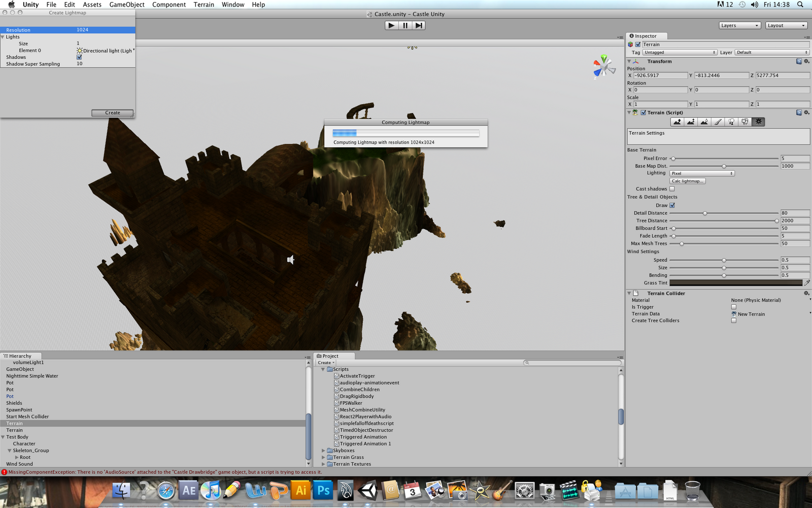Screen dimensions: 812x508
Task: Collapse the Terrain (Script) component
Action: [629, 113]
